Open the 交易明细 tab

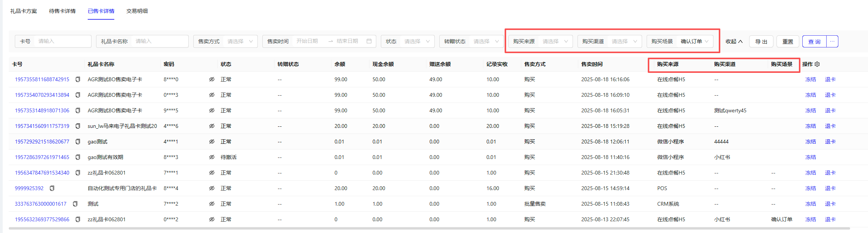[137, 11]
